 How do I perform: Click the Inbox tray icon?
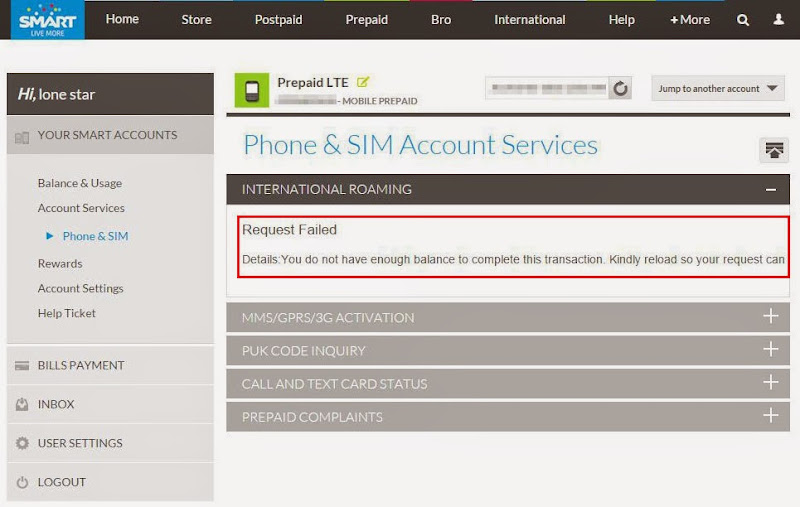point(22,404)
